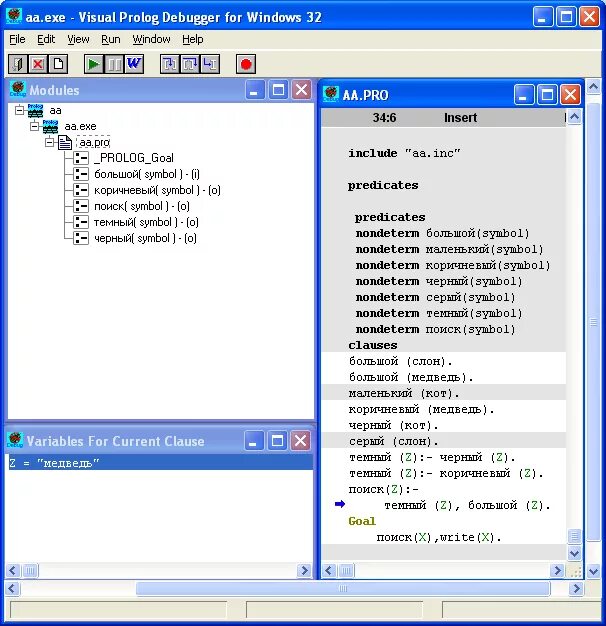The height and width of the screenshot is (626, 606).
Task: Minimize the Variables For Current Clause window
Action: click(x=254, y=440)
